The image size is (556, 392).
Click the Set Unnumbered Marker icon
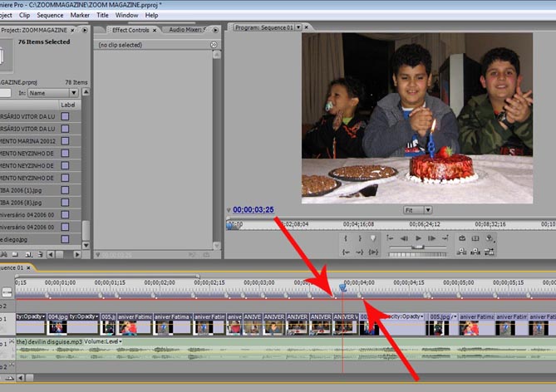pos(373,238)
